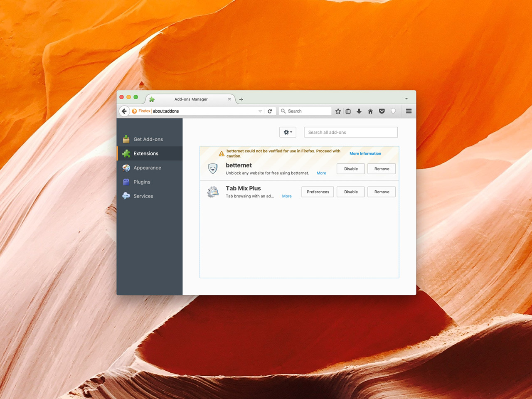
Task: Click the Tab Mix Plus extension name
Action: tap(243, 188)
